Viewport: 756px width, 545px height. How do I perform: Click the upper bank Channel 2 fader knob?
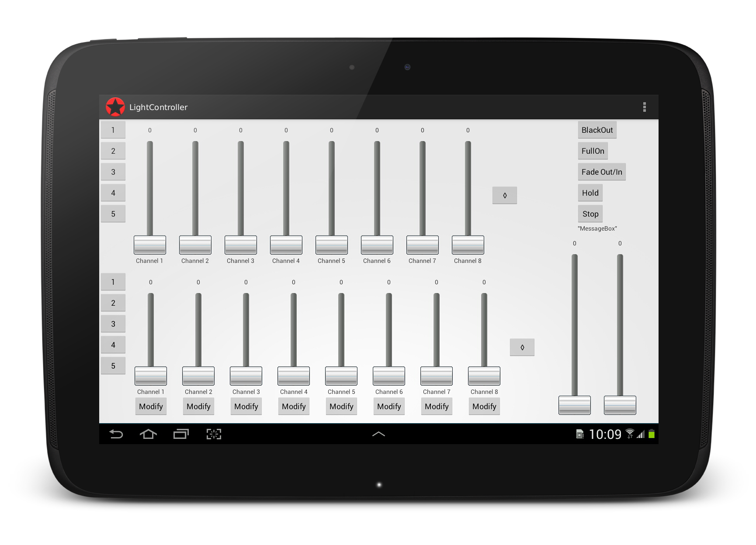coord(195,245)
